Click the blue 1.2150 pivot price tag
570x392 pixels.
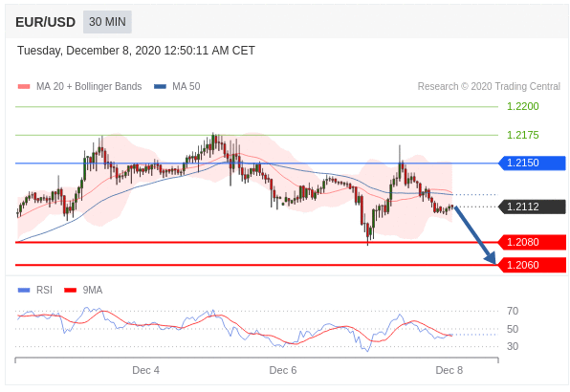[532, 163]
